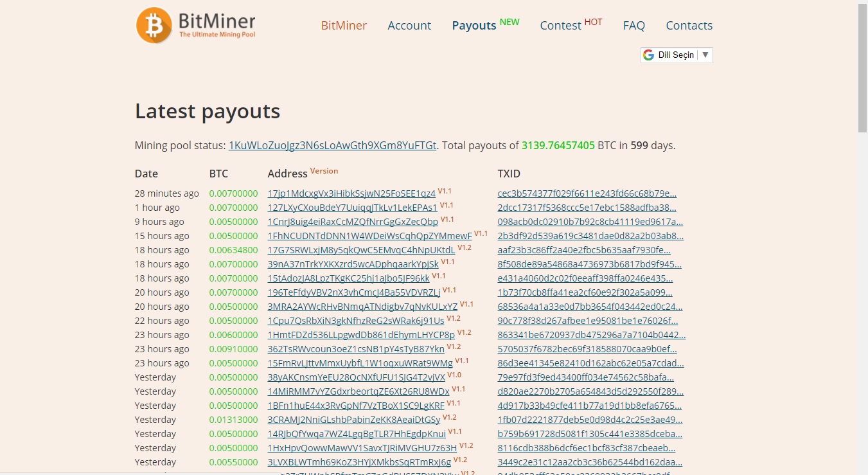The image size is (868, 475).
Task: Click the '28 minutes ago' date cell
Action: (x=167, y=193)
